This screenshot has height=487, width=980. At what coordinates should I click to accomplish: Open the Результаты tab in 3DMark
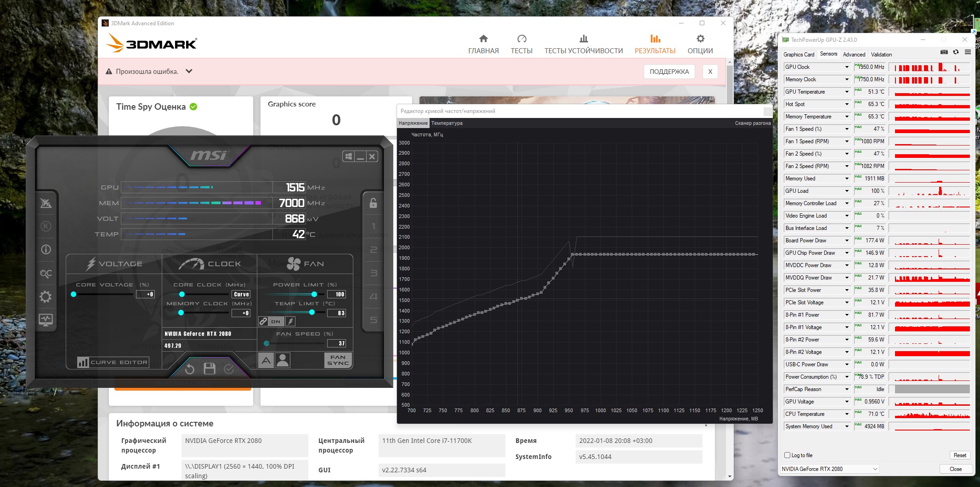pyautogui.click(x=655, y=44)
